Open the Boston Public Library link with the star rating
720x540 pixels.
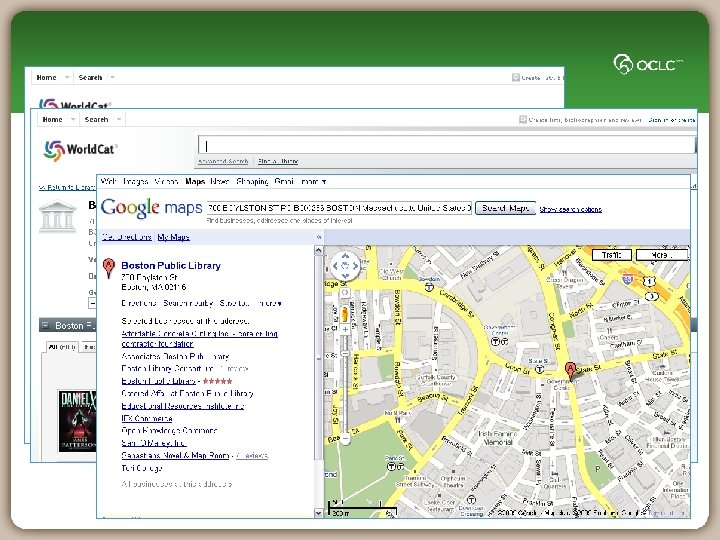click(158, 381)
